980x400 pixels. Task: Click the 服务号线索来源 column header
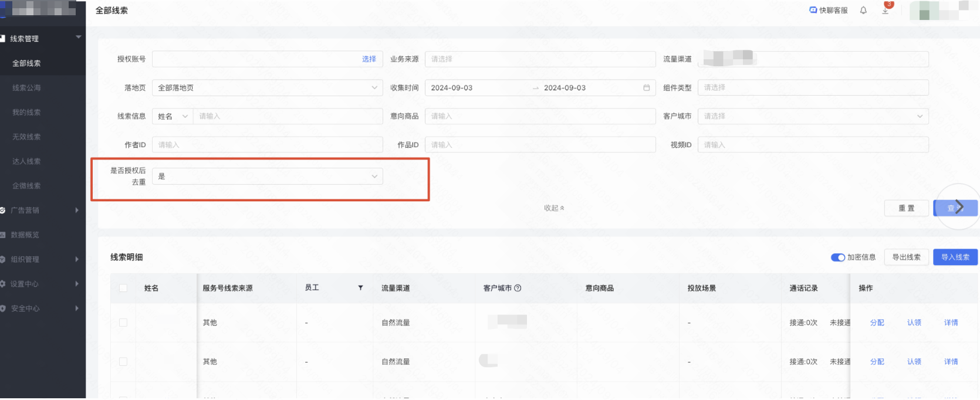click(228, 288)
